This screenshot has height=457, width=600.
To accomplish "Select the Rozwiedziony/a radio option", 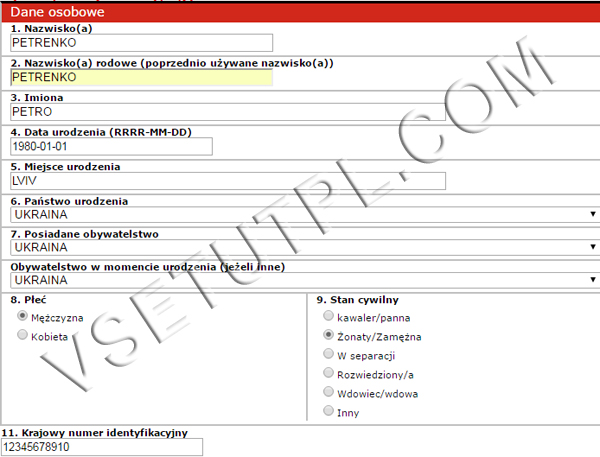I will click(x=328, y=372).
